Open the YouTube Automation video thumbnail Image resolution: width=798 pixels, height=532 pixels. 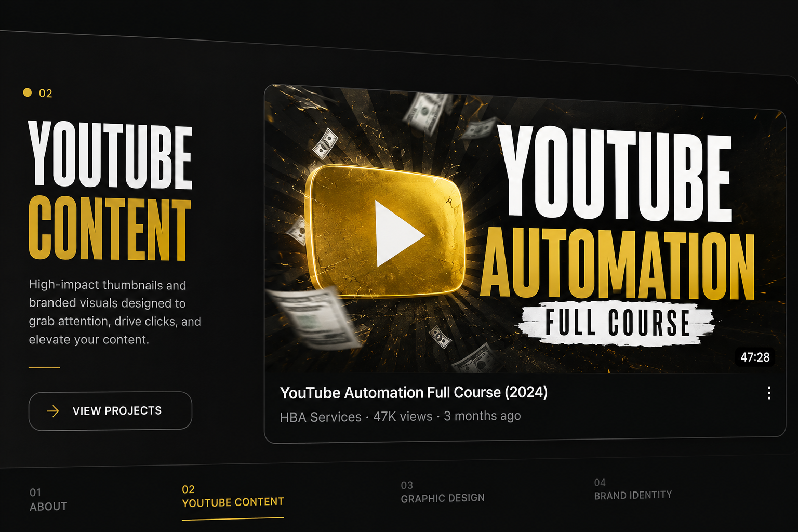(x=525, y=229)
